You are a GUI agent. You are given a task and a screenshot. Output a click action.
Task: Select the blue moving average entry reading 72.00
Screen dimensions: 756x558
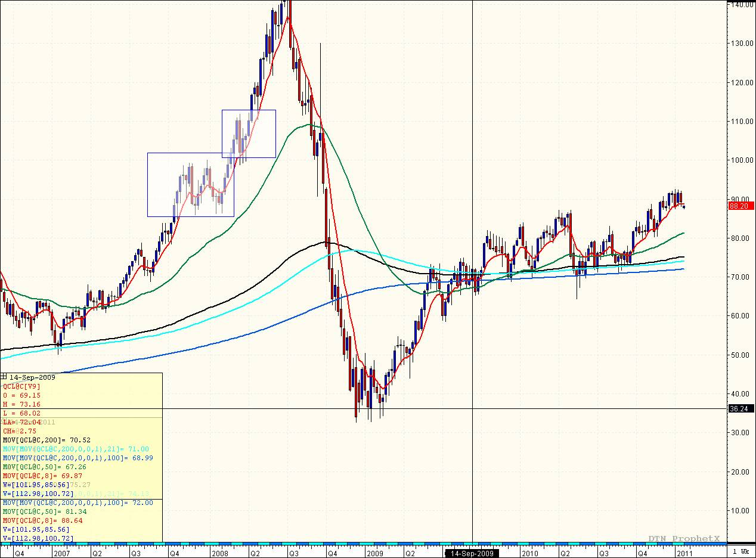[x=78, y=503]
